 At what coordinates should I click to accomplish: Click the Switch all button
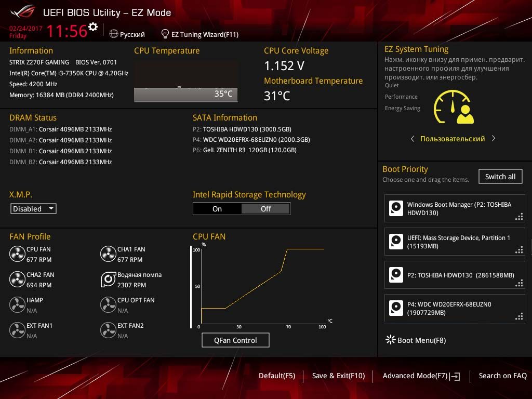pyautogui.click(x=500, y=177)
